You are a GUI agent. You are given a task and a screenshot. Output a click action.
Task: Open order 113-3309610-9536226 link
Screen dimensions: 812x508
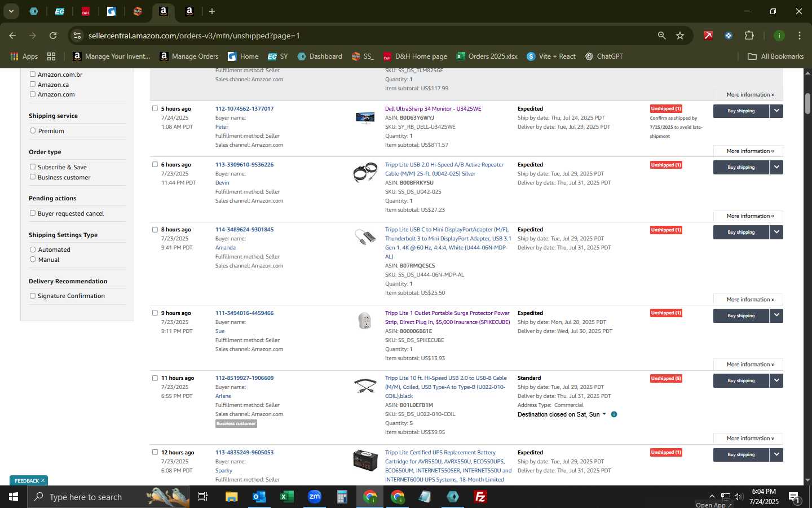(244, 164)
